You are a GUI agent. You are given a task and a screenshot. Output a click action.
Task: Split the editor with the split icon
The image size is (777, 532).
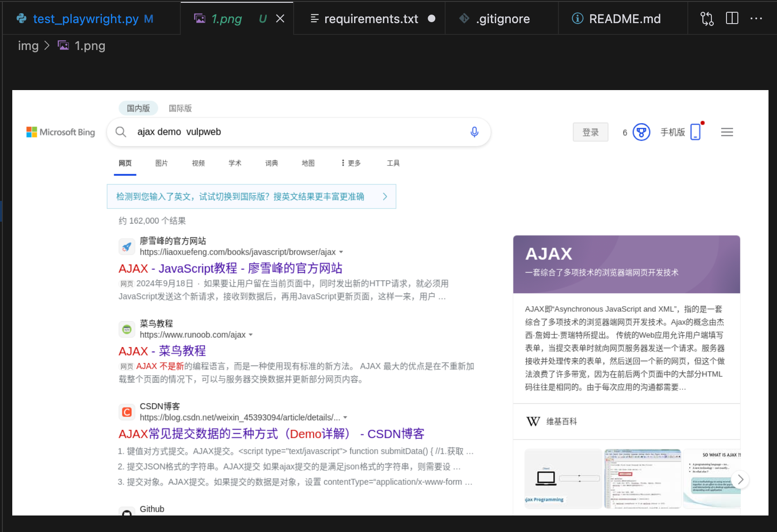(x=732, y=18)
